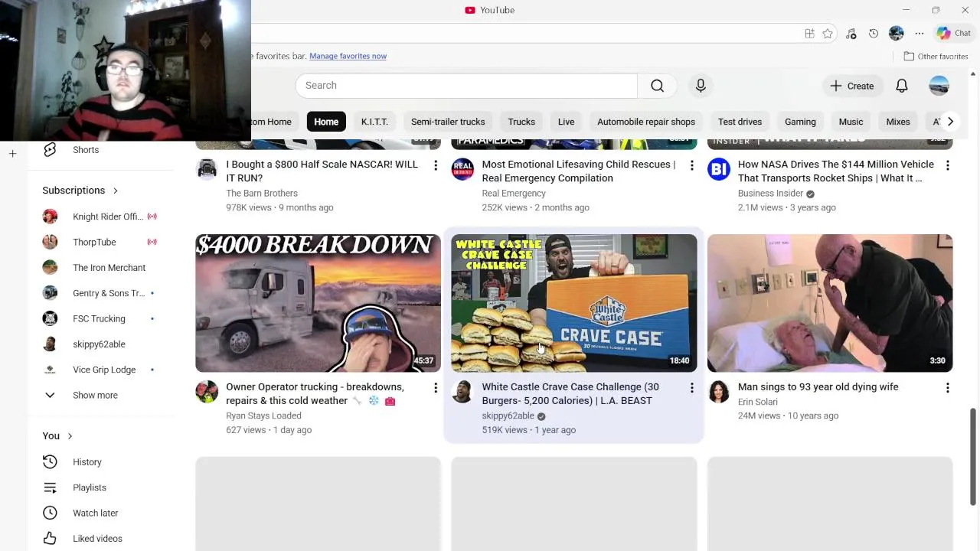Open The Iron Merchant subscription
The width and height of the screenshot is (980, 551).
(101, 268)
